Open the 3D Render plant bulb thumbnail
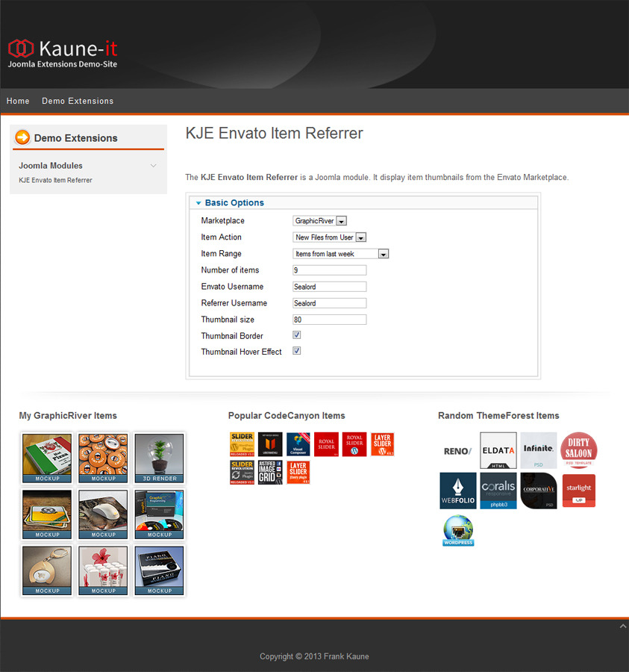The image size is (629, 672). [159, 458]
